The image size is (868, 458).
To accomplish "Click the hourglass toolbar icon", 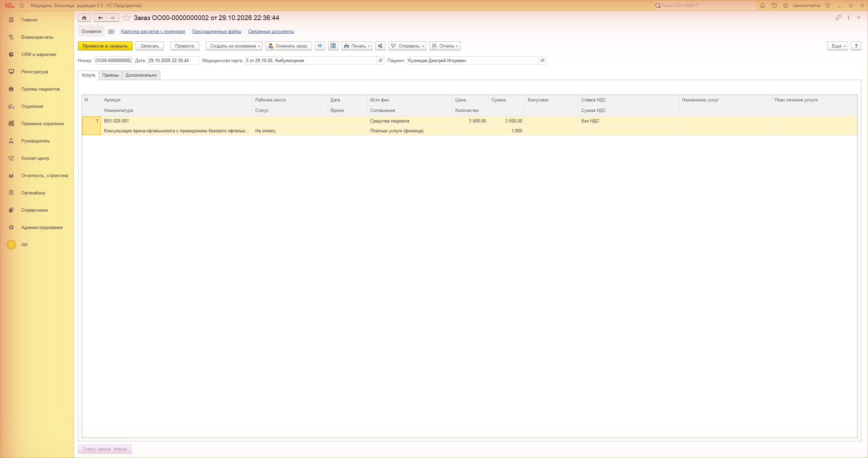I will click(x=333, y=46).
